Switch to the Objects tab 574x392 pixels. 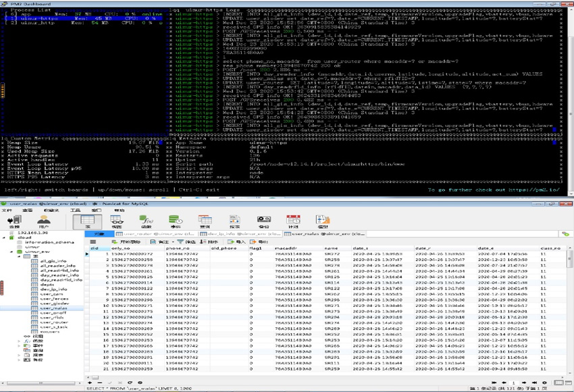(99, 233)
